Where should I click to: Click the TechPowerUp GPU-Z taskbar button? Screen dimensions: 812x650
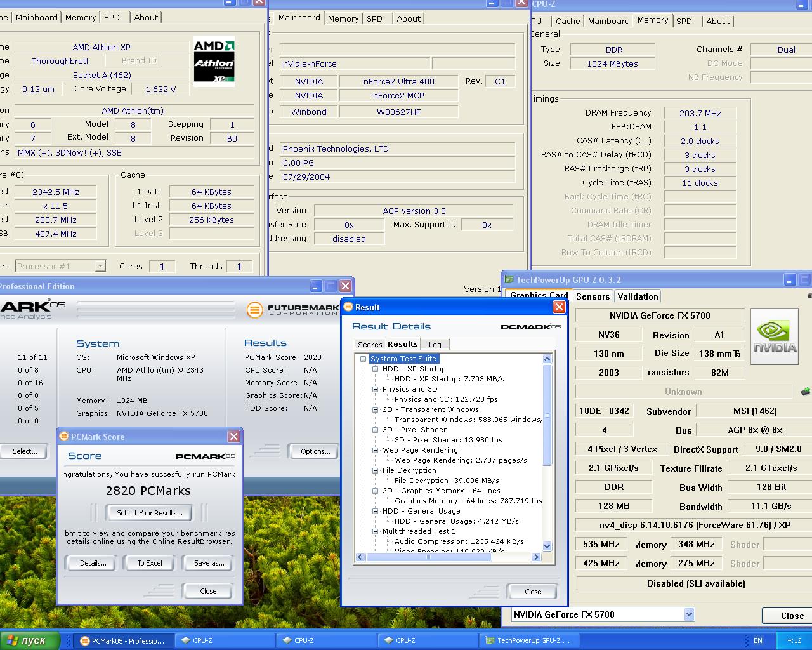tap(528, 640)
